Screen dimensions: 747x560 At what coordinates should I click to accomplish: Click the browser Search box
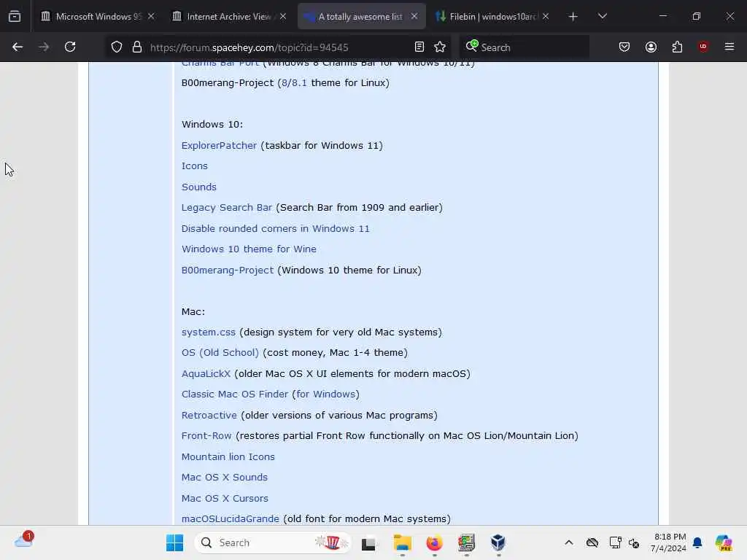pos(524,47)
